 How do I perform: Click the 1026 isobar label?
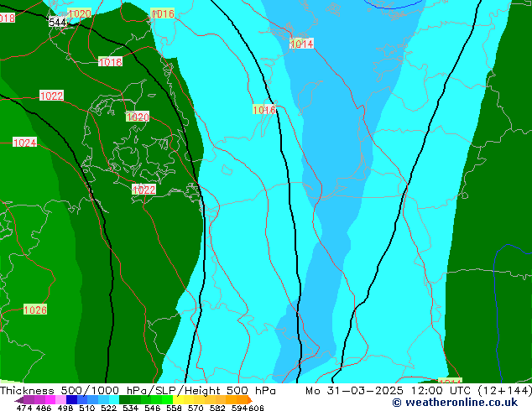35,310
